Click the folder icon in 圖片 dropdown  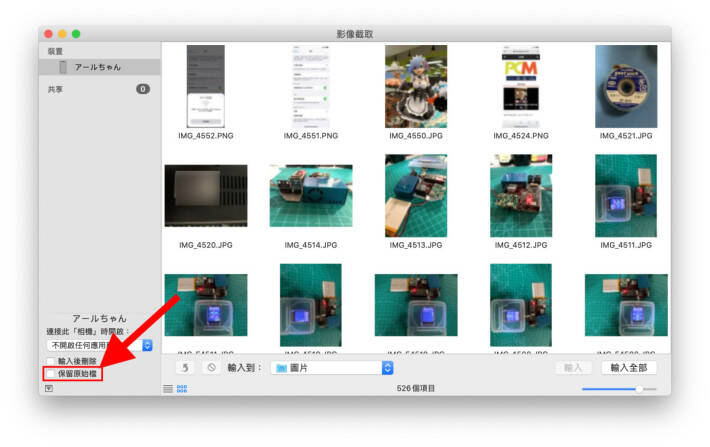(x=282, y=368)
